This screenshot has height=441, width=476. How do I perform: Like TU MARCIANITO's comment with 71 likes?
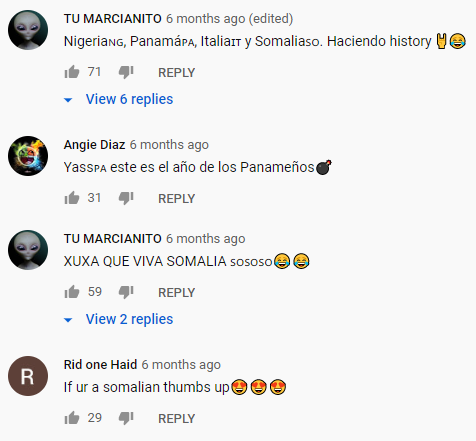pyautogui.click(x=72, y=72)
